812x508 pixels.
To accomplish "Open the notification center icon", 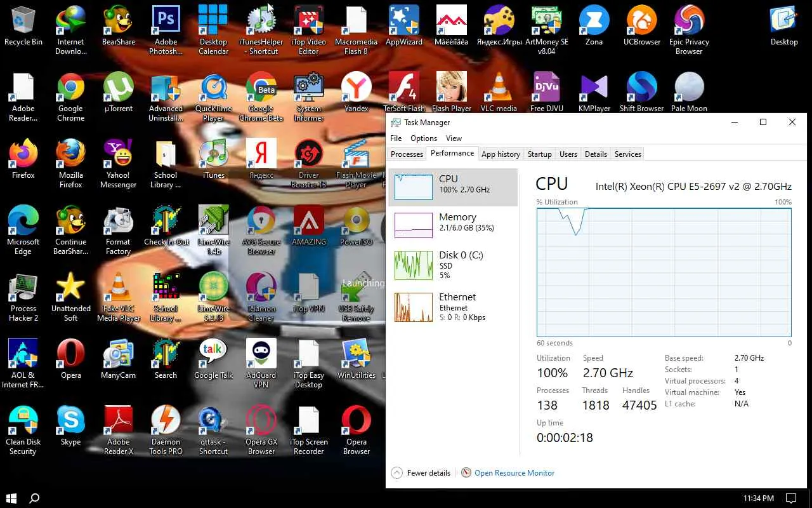I will 791,498.
